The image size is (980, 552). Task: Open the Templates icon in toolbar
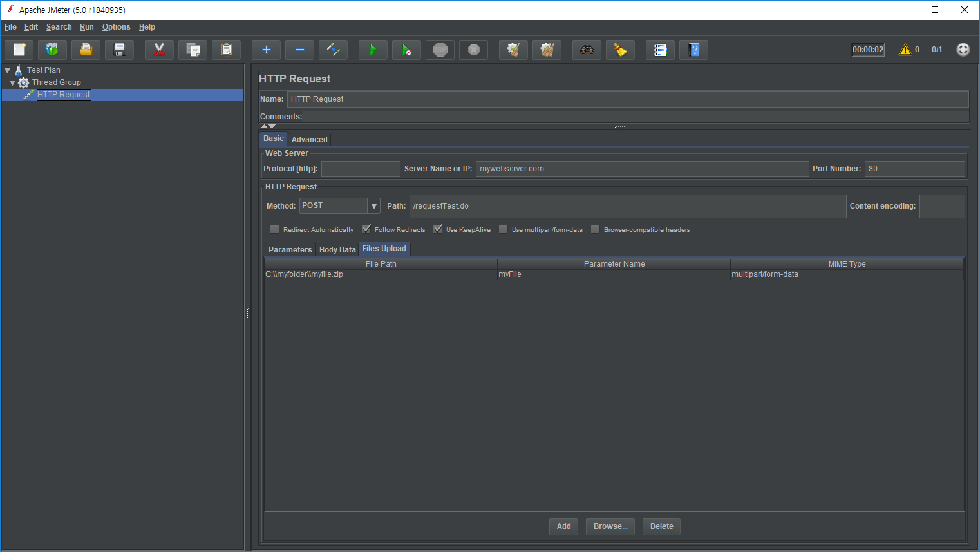(52, 50)
